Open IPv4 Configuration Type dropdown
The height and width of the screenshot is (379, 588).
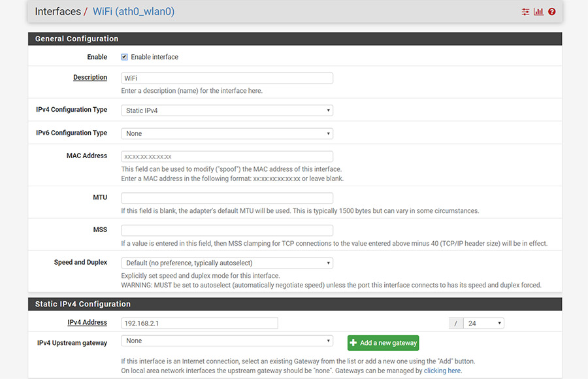pos(227,110)
